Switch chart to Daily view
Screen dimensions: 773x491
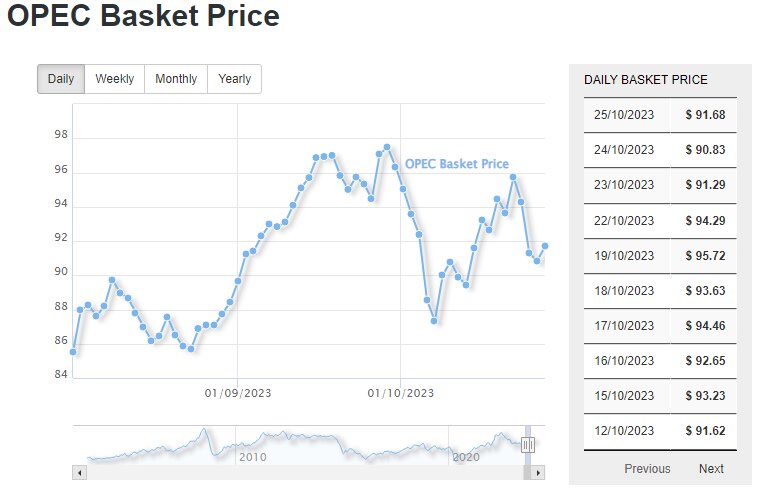pyautogui.click(x=61, y=79)
